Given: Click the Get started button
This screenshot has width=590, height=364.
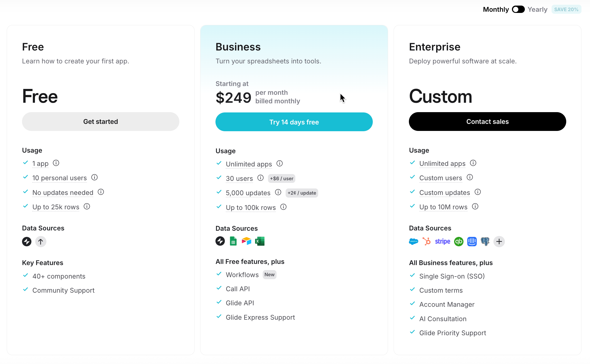Looking at the screenshot, I should pyautogui.click(x=100, y=122).
